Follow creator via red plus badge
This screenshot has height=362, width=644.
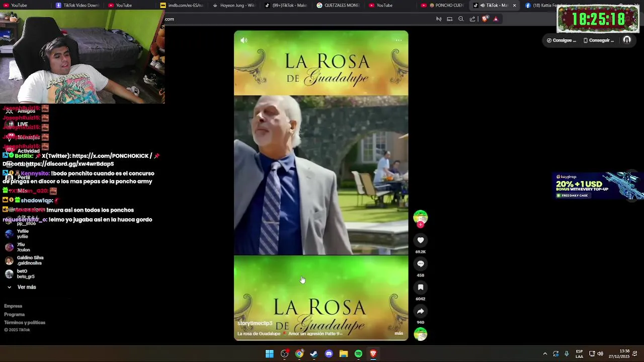421,225
